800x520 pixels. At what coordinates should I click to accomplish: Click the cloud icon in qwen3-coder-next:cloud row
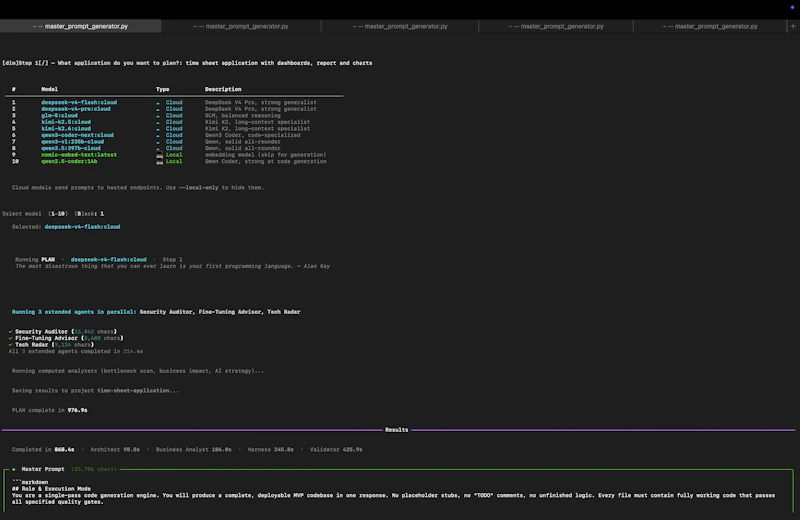coord(158,136)
